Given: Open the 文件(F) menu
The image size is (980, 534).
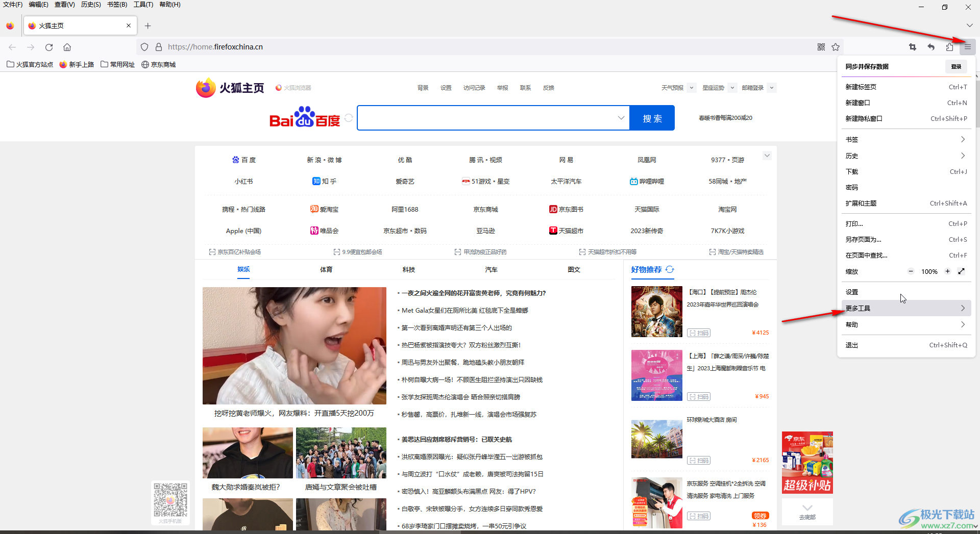Looking at the screenshot, I should [x=13, y=5].
